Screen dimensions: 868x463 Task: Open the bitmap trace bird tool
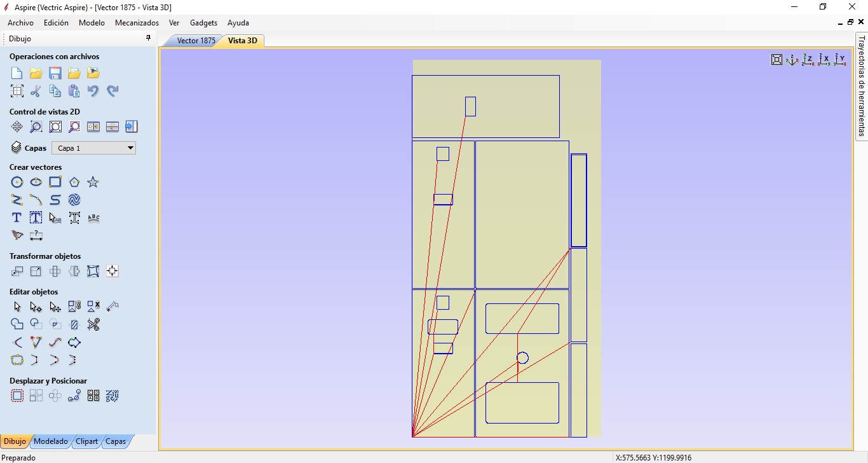(17, 236)
